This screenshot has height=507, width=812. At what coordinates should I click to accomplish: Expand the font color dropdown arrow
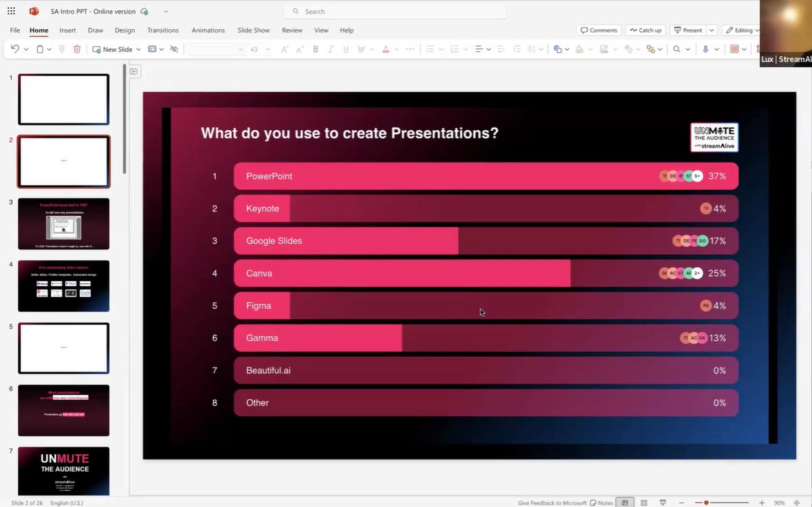coord(396,49)
